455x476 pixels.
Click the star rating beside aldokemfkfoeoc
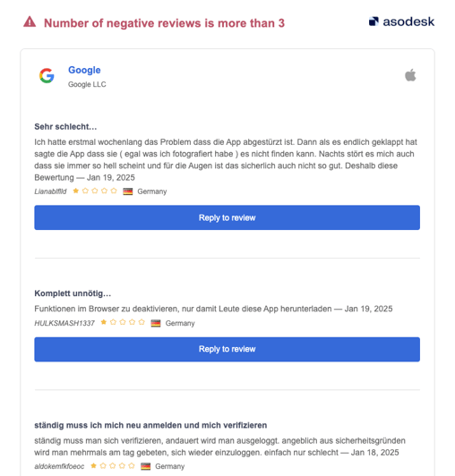[113, 465]
